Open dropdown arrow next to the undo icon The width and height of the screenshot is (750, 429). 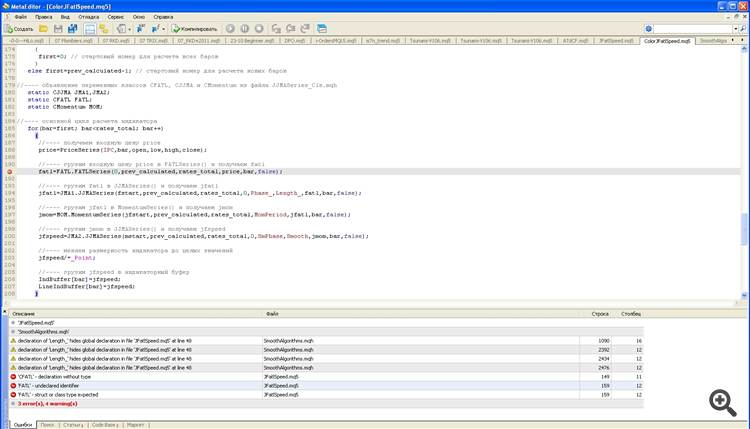pyautogui.click(x=130, y=29)
